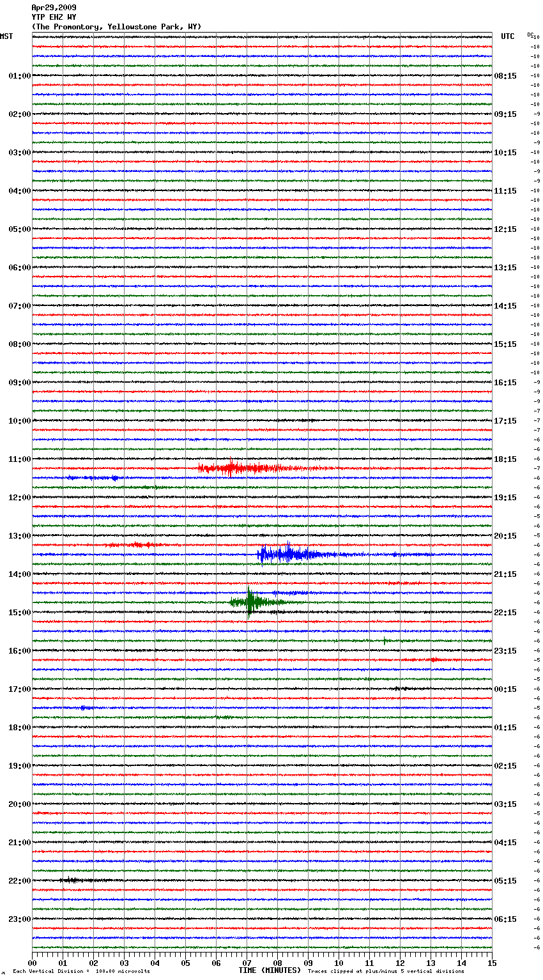543x980 pixels.
Task: Click the 00:15 UTC time label
Action: (x=505, y=689)
